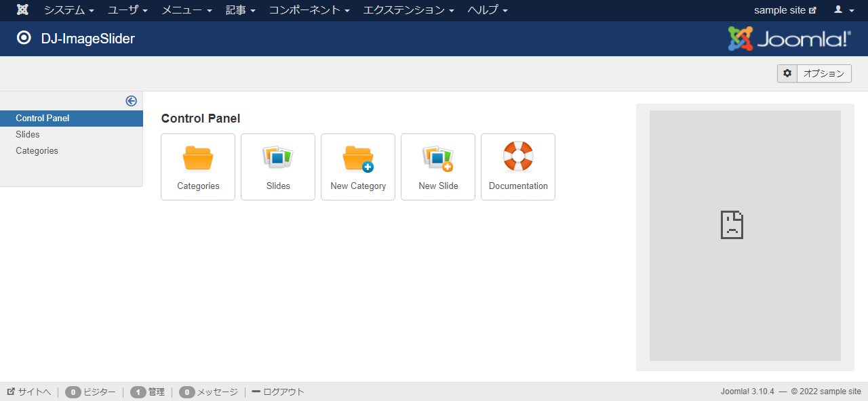This screenshot has width=868, height=401.
Task: Expand the システム menu
Action: click(68, 10)
